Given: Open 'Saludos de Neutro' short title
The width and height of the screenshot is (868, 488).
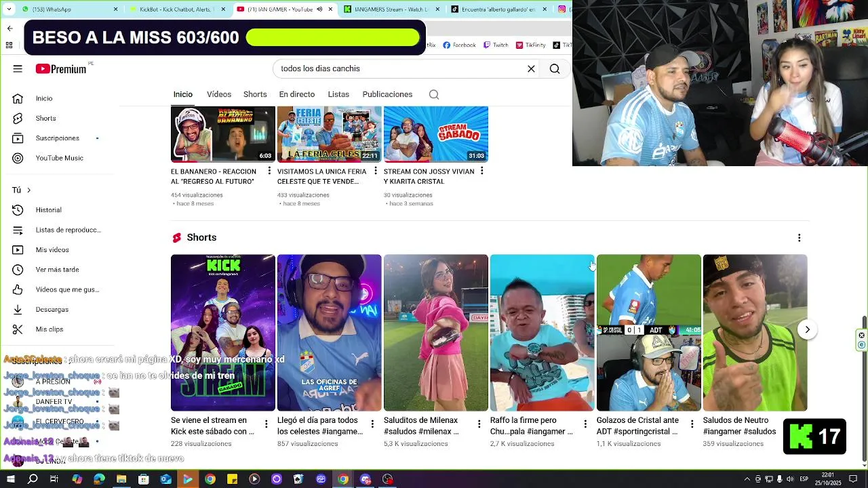Looking at the screenshot, I should pyautogui.click(x=739, y=426).
